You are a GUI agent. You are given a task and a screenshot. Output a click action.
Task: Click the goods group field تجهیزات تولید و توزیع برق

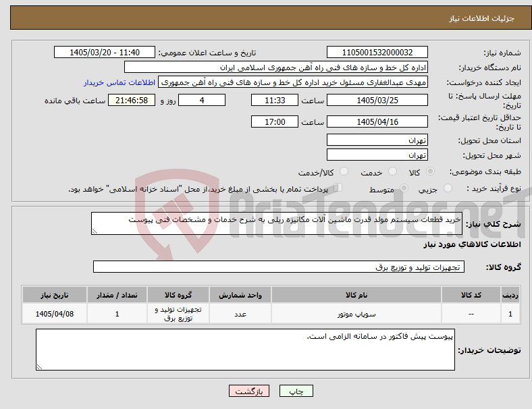pyautogui.click(x=279, y=267)
